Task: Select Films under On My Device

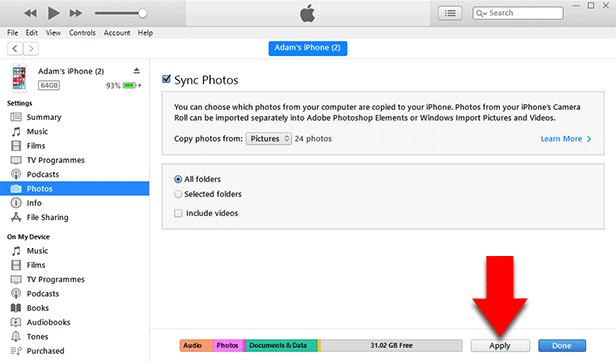Action: point(75,265)
